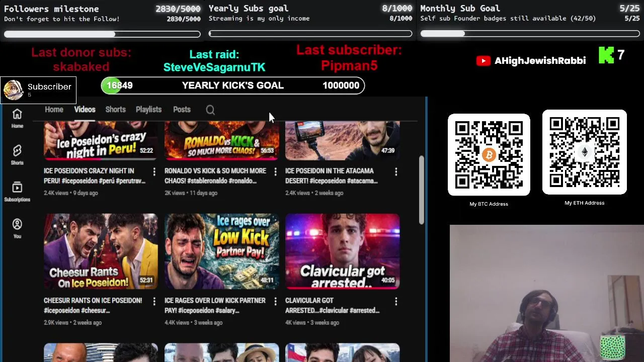Image resolution: width=644 pixels, height=362 pixels.
Task: Click the page vertical scrollbar thumb
Action: 422,191
